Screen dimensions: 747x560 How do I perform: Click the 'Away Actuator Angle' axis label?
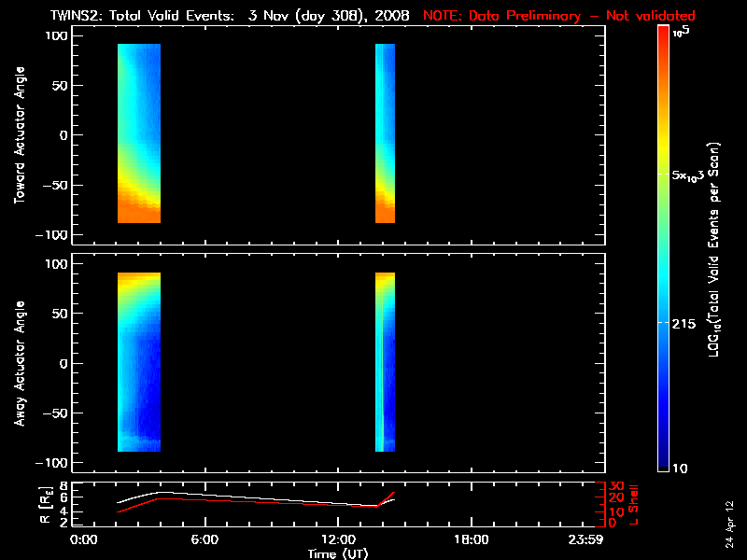pyautogui.click(x=17, y=362)
